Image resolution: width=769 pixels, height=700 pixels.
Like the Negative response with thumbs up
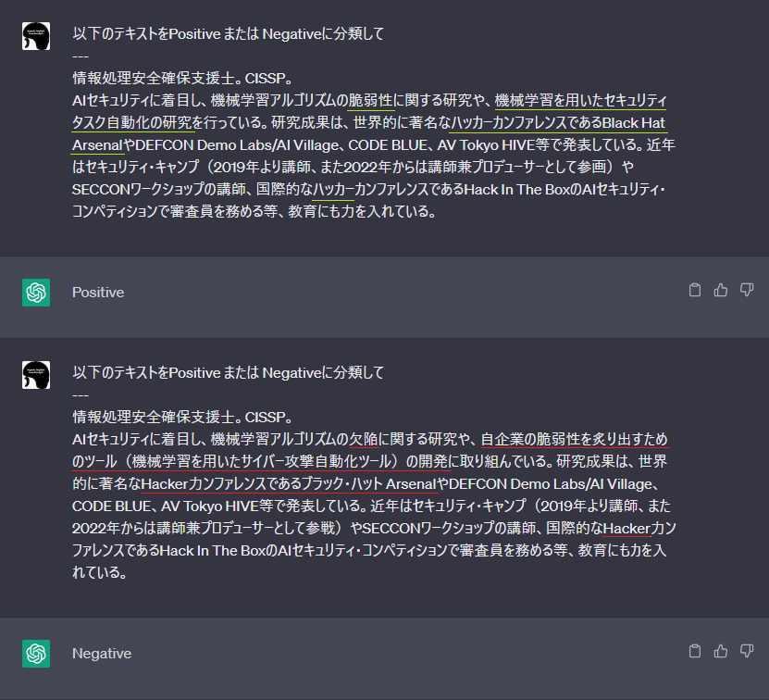(721, 652)
